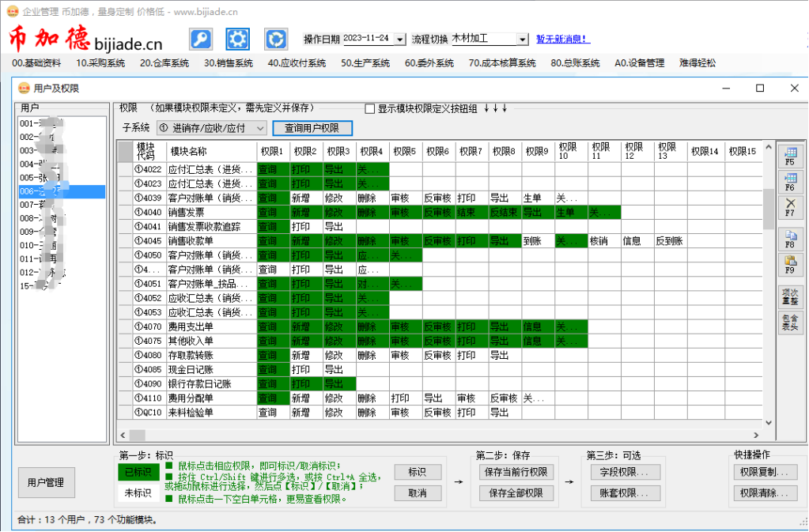Toggle 反审核 permission in 费用分配单 row
The height and width of the screenshot is (532, 809).
(x=505, y=398)
